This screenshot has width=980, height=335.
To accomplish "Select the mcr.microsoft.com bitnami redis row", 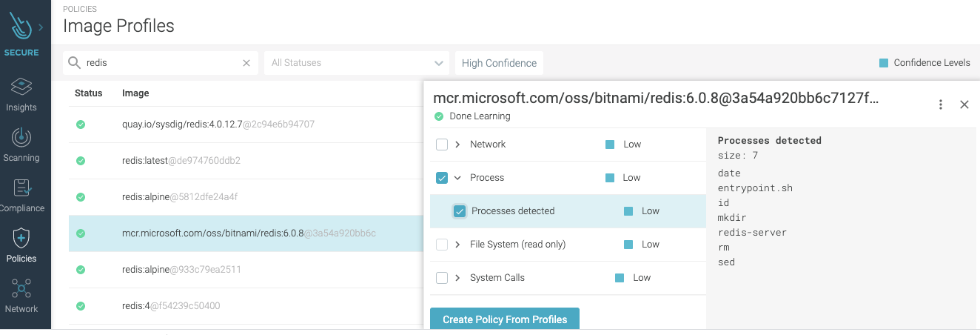I will [x=246, y=233].
